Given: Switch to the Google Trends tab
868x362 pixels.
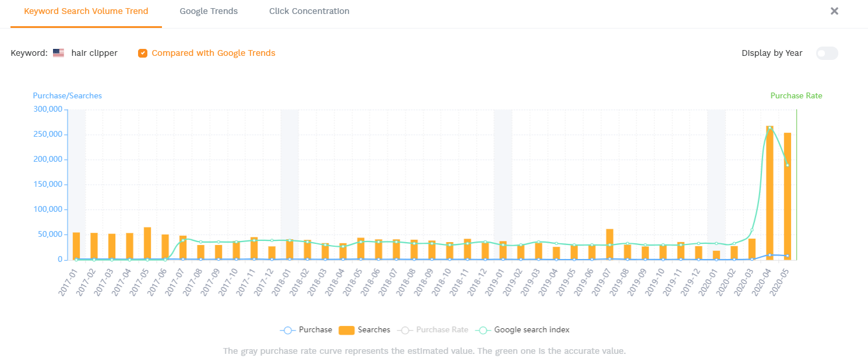Looking at the screenshot, I should point(209,11).
